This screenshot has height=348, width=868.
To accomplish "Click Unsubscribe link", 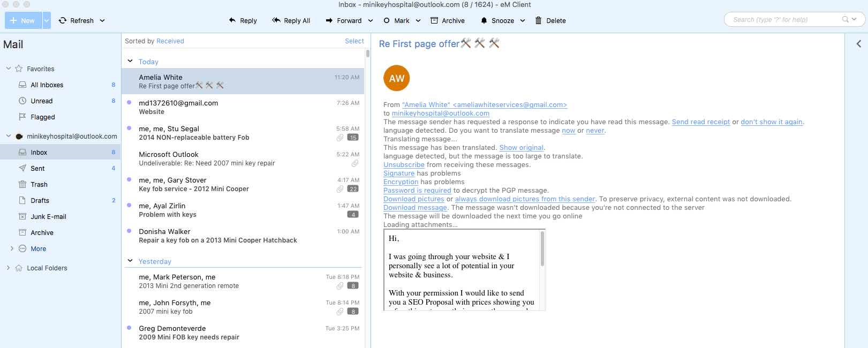I will click(x=404, y=165).
